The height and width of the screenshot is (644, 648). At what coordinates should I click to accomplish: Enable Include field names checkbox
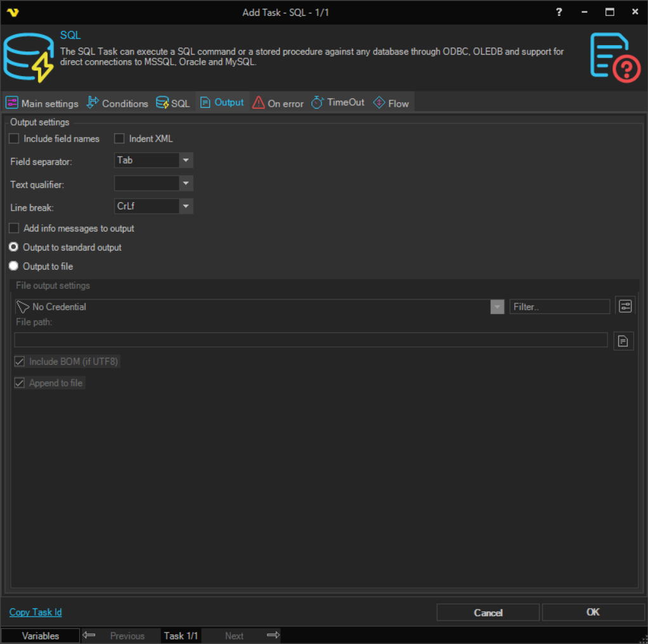14,139
